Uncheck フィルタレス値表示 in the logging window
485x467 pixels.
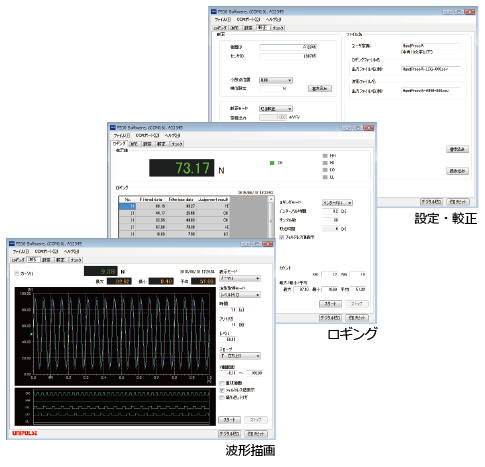click(281, 237)
